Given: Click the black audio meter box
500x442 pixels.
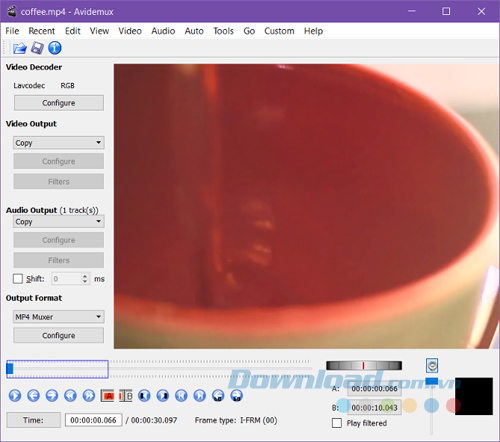Looking at the screenshot, I should tap(474, 396).
